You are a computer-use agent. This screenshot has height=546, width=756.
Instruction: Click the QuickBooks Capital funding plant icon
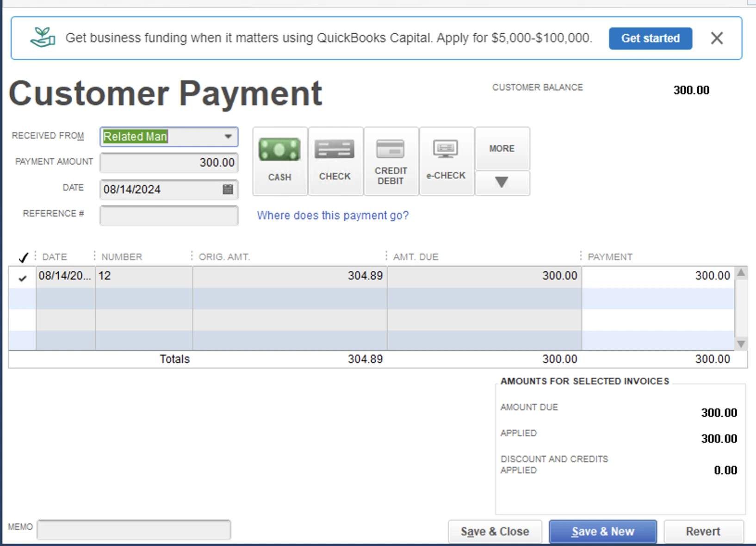click(43, 37)
